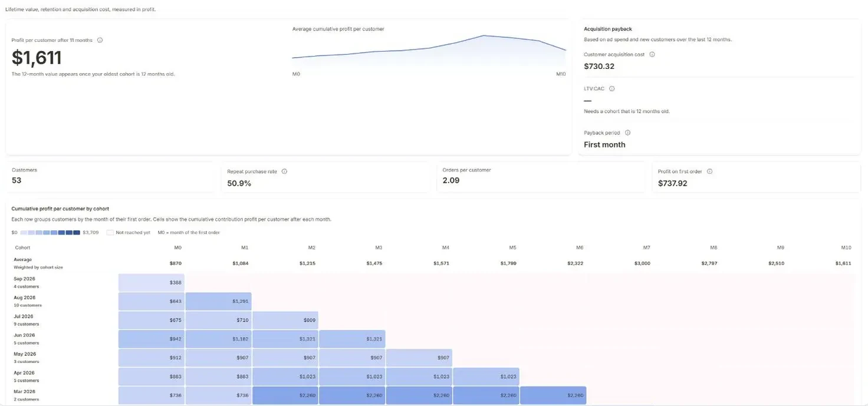The image size is (868, 406).
Task: Open info icon beside LTV:CAC
Action: pos(611,88)
